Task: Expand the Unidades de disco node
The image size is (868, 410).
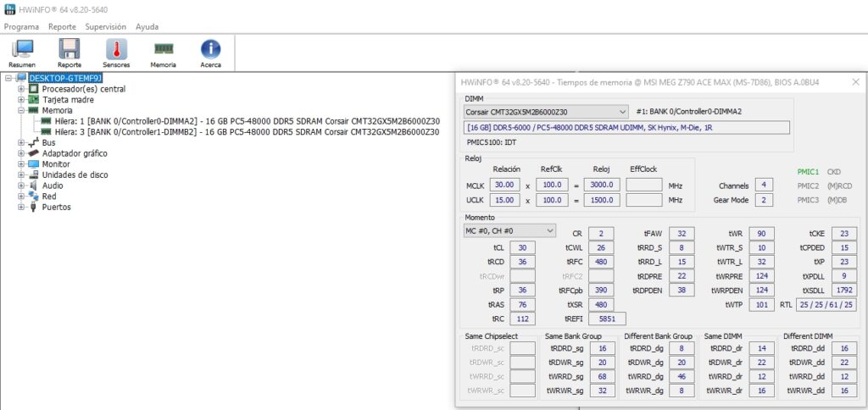Action: coord(21,175)
